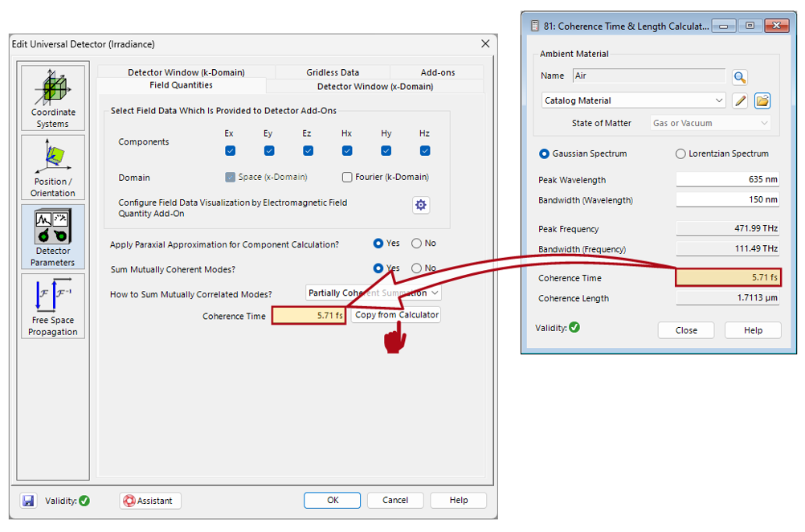
Task: Select the Position / Orientation sidebar icon
Action: tap(53, 167)
